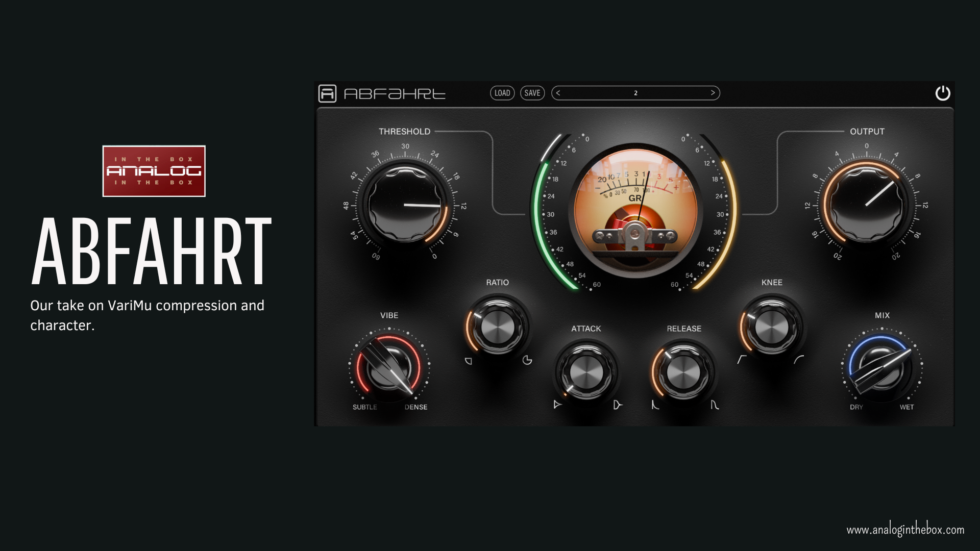Click the ATTACK knob
The height and width of the screenshot is (551, 980).
pyautogui.click(x=586, y=372)
